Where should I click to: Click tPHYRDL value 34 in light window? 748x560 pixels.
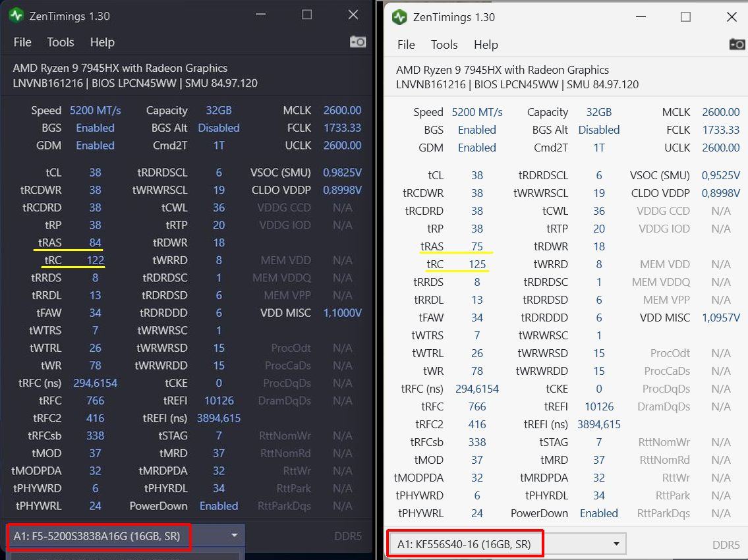(598, 495)
